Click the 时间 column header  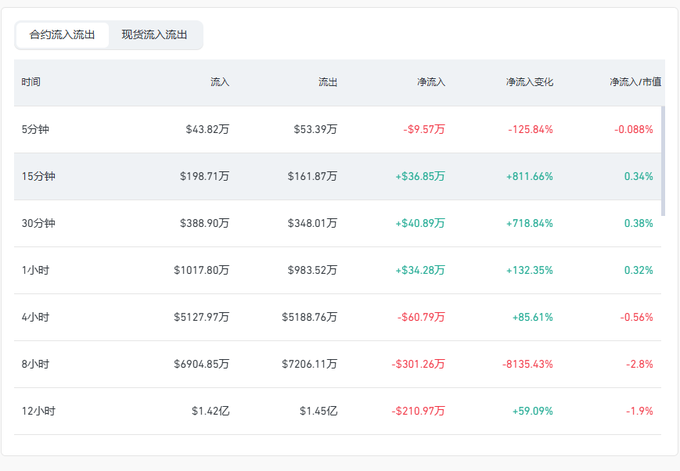[x=31, y=82]
